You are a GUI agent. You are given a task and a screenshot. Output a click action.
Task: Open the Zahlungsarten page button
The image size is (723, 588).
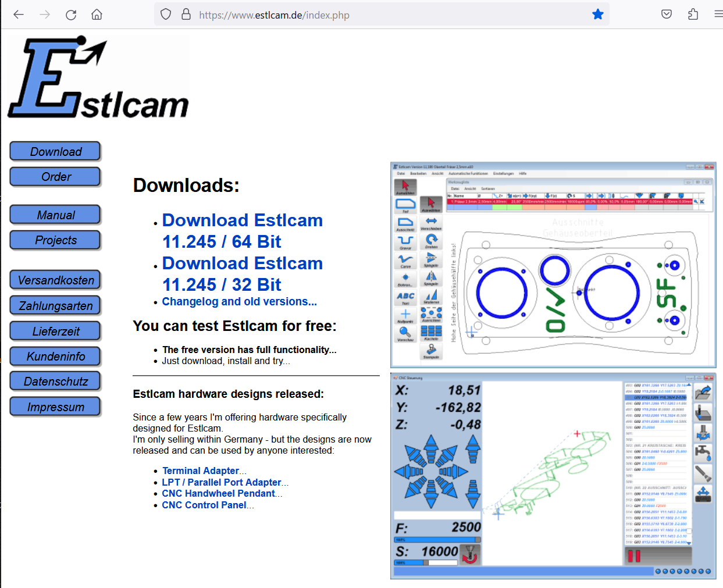point(55,305)
